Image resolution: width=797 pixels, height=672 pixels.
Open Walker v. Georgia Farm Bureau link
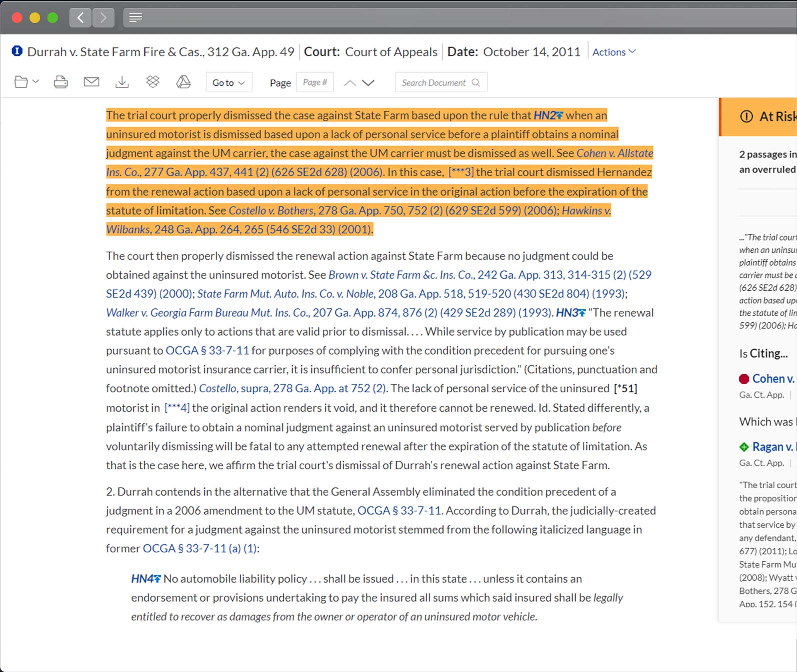click(x=329, y=313)
